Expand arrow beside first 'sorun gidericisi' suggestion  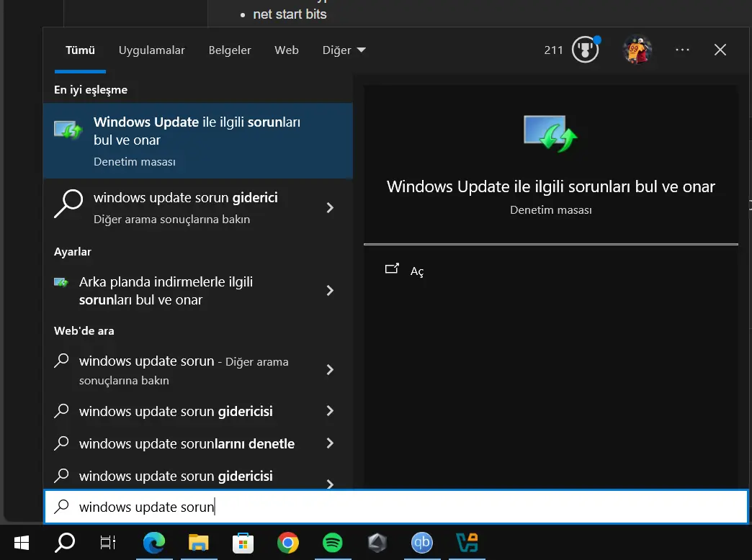pyautogui.click(x=330, y=411)
